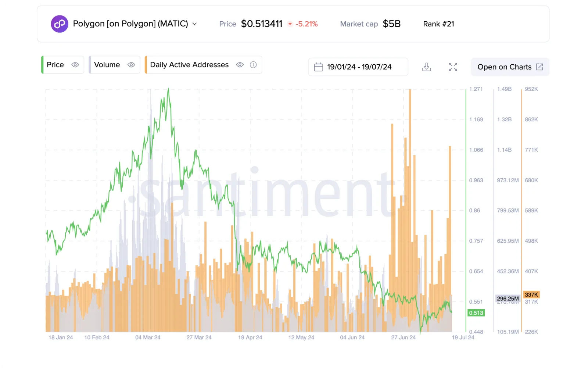Image resolution: width=588 pixels, height=375 pixels.
Task: Click the red price-change down arrow
Action: click(x=290, y=24)
